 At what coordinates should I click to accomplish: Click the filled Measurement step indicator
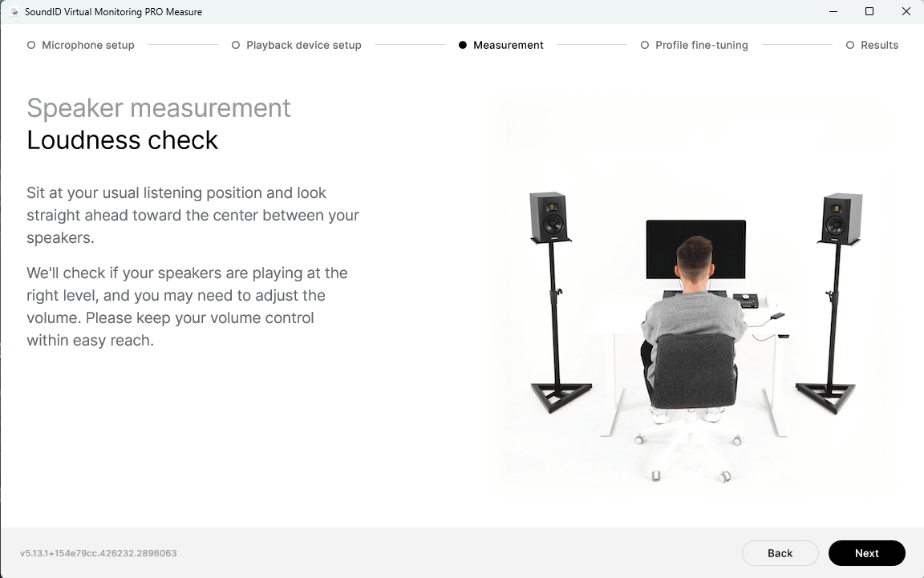click(463, 46)
